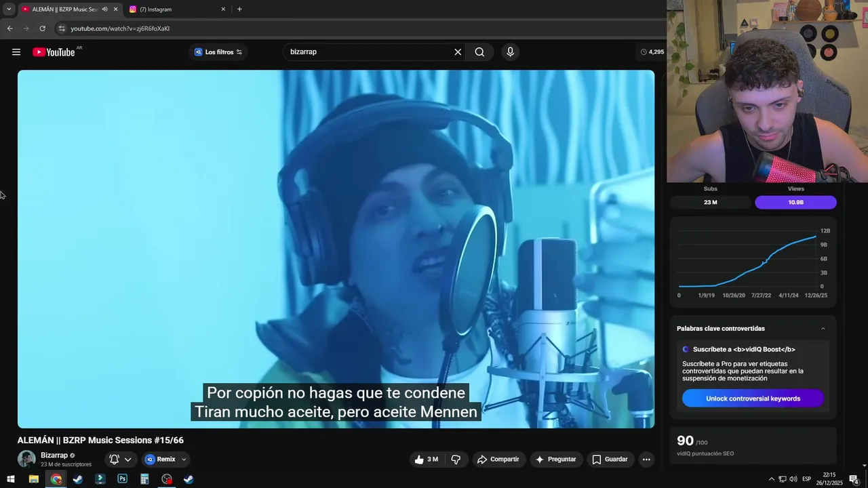868x488 pixels.
Task: Go back in browser history
Action: click(x=9, y=28)
